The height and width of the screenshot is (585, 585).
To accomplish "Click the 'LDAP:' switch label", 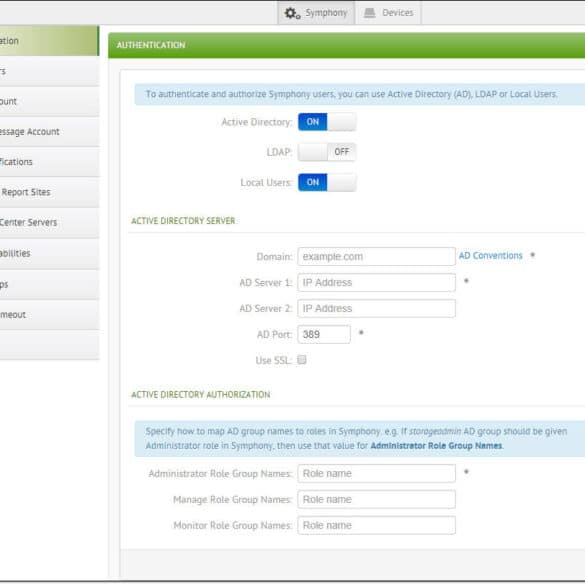I will point(279,153).
